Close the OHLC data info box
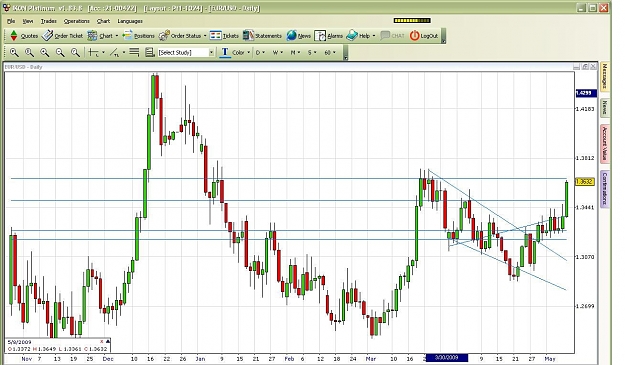This screenshot has width=625, height=365. coord(102,341)
